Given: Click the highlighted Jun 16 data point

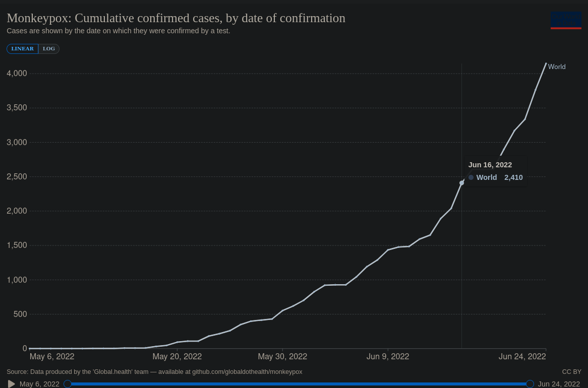Looking at the screenshot, I should coord(461,183).
